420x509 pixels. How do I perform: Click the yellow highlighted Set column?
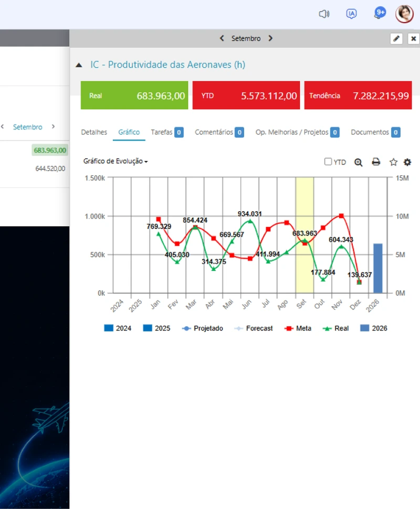coord(304,235)
